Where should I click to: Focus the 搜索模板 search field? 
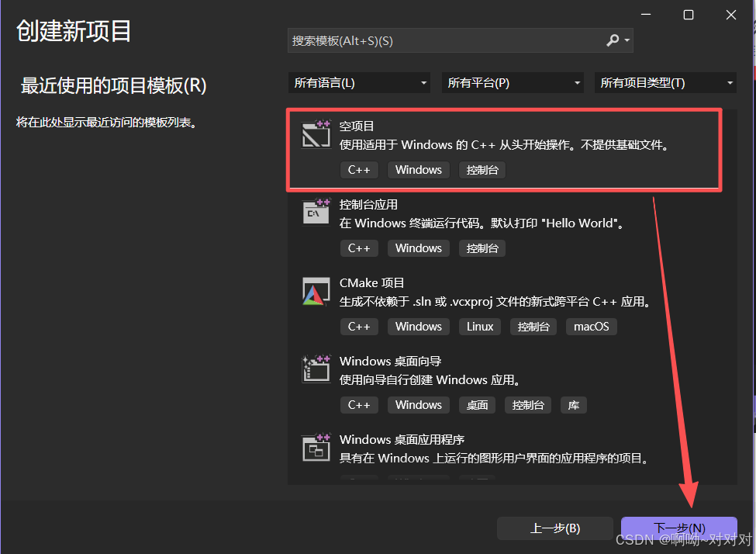461,40
